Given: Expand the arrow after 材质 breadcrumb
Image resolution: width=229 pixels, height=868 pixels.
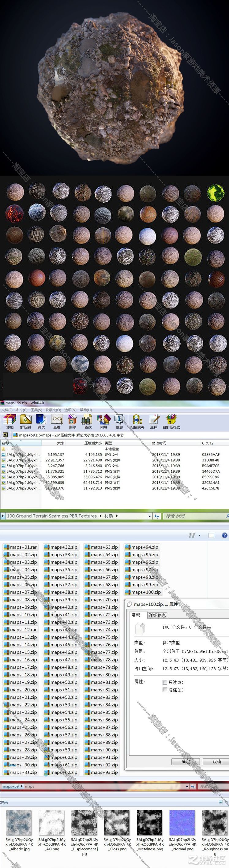Looking at the screenshot, I should click(117, 516).
